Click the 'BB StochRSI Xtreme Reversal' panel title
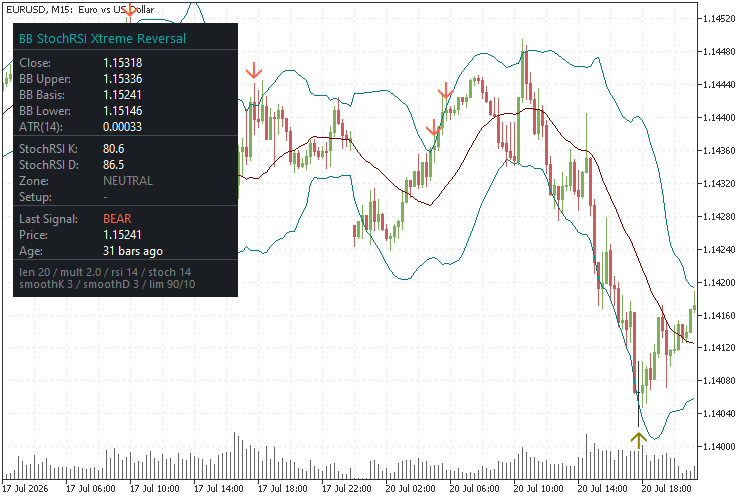The width and height of the screenshot is (750, 500). coord(102,39)
